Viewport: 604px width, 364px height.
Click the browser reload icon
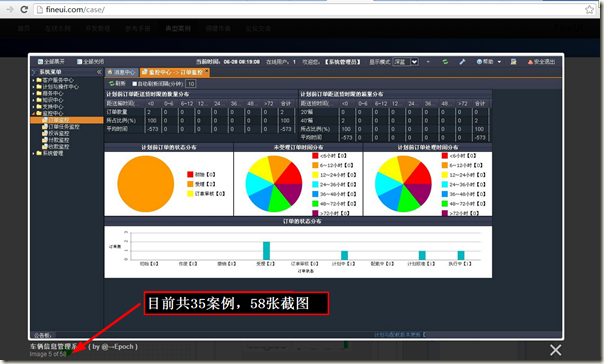24,9
